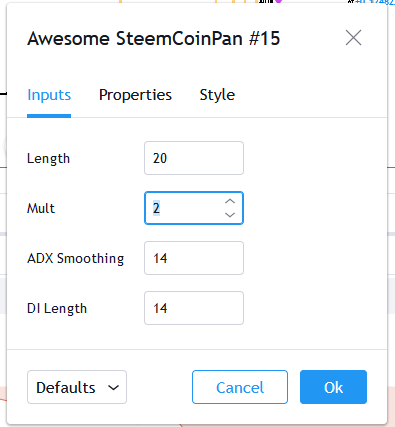The width and height of the screenshot is (395, 427).
Task: Click the Mult label text
Action: (x=41, y=208)
